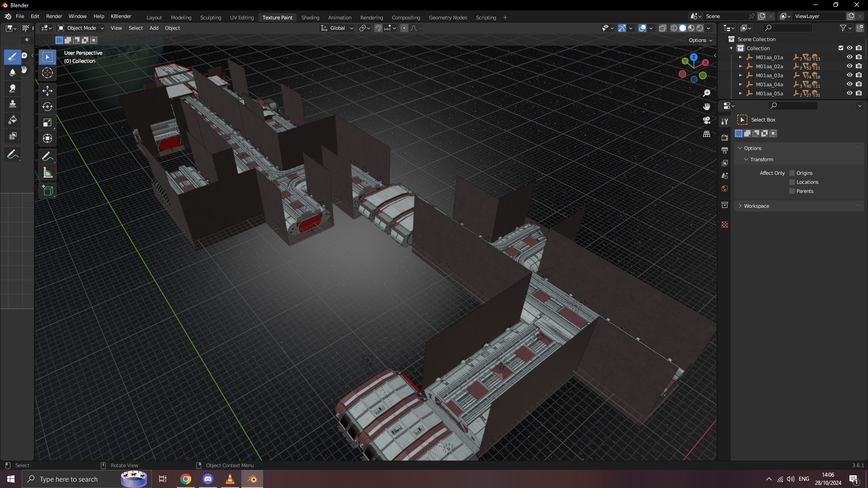Select the Draw brush tool in image editor
The image size is (868, 488).
pyautogui.click(x=13, y=57)
